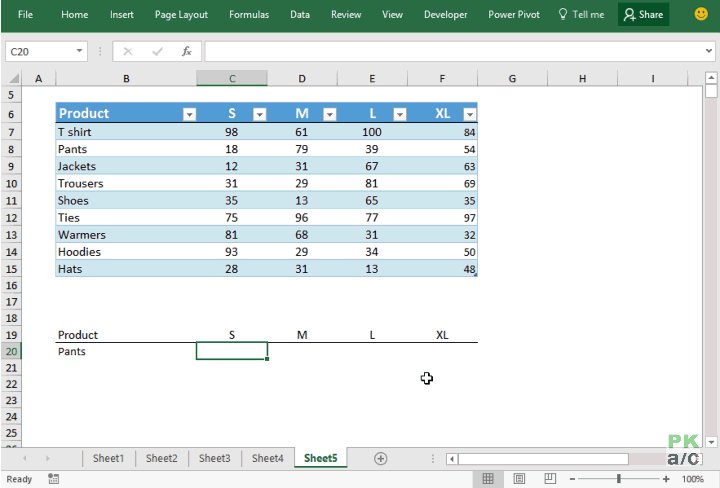Select the T shirt cell
The image size is (720, 488).
(x=126, y=132)
